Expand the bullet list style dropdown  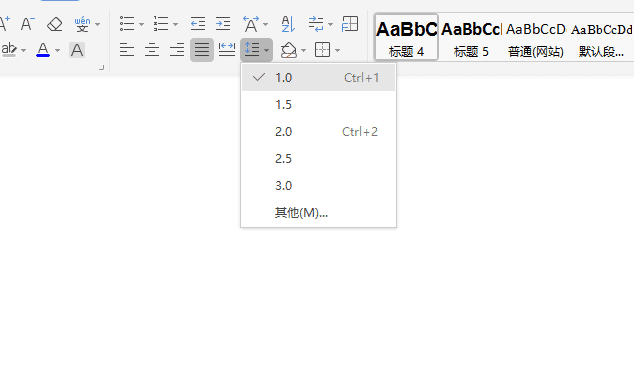coord(141,25)
